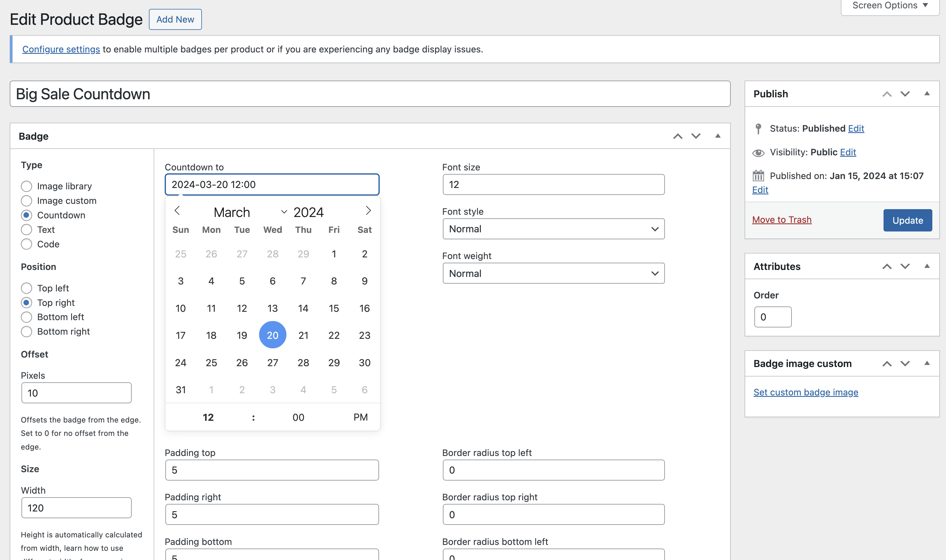Screen dimensions: 946x560
Task: Open the Font style dropdown
Action: coord(553,229)
